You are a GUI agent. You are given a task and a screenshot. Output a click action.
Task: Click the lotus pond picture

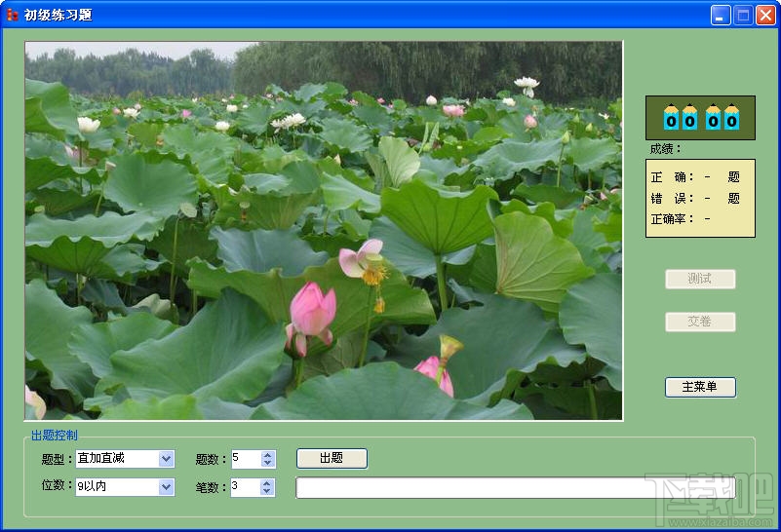[x=324, y=231]
